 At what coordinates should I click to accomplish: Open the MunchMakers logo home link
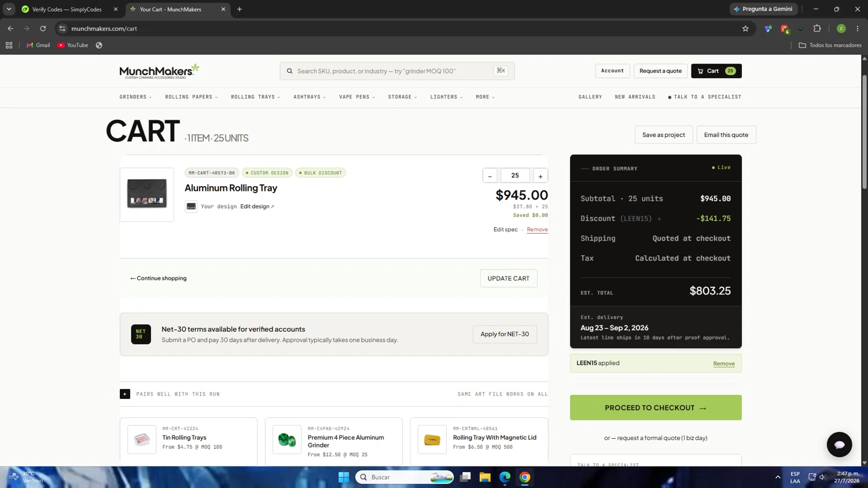click(x=159, y=71)
